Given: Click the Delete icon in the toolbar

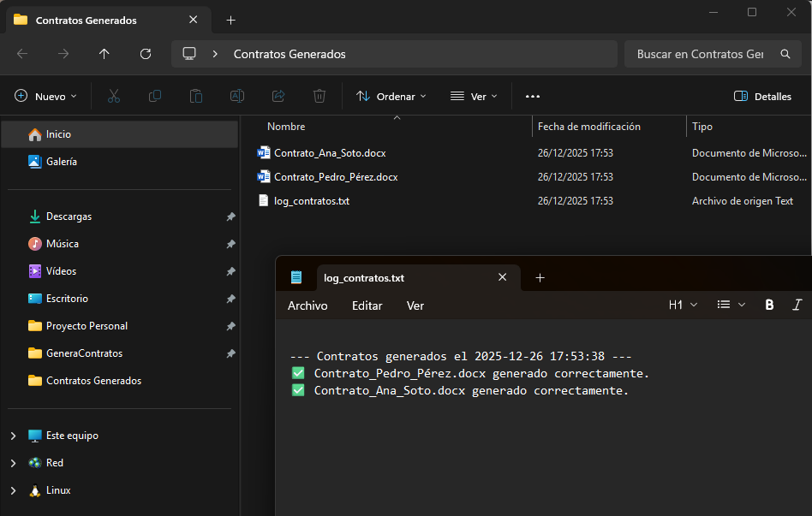Looking at the screenshot, I should pos(319,96).
